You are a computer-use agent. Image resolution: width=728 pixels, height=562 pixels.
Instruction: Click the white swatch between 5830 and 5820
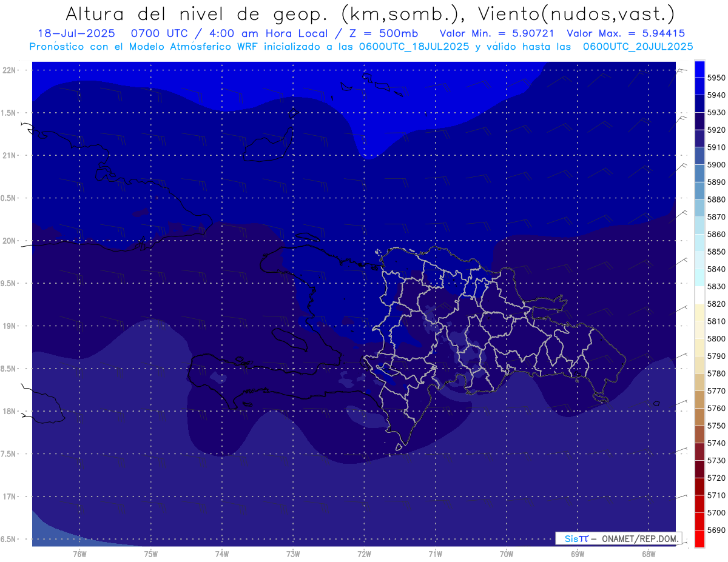(x=699, y=295)
